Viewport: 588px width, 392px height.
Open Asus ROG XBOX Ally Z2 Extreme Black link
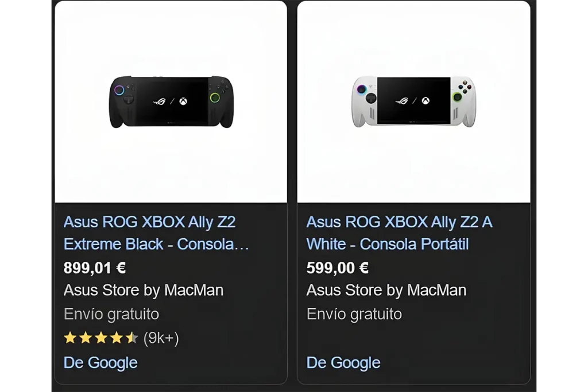point(156,232)
